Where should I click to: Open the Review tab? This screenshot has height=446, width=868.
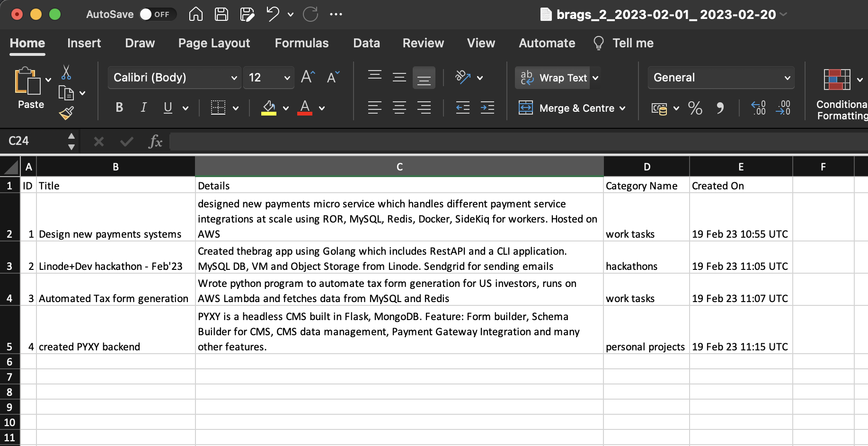coord(423,43)
